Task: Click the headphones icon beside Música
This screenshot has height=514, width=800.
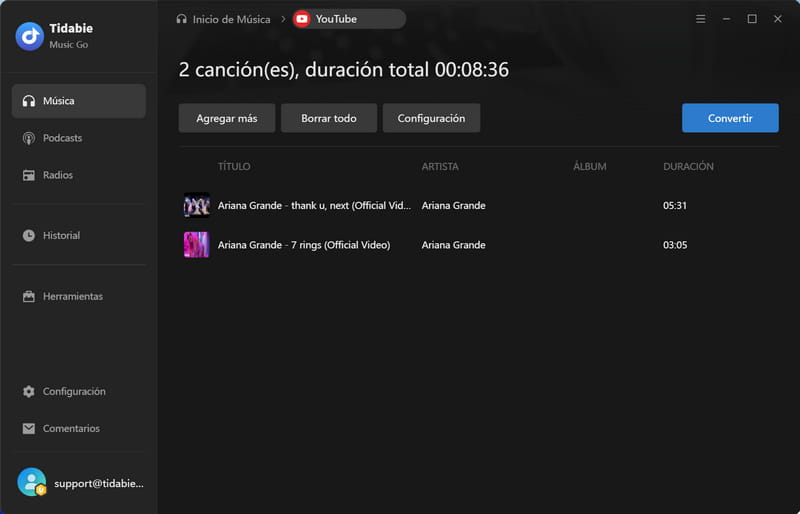Action: click(x=29, y=101)
